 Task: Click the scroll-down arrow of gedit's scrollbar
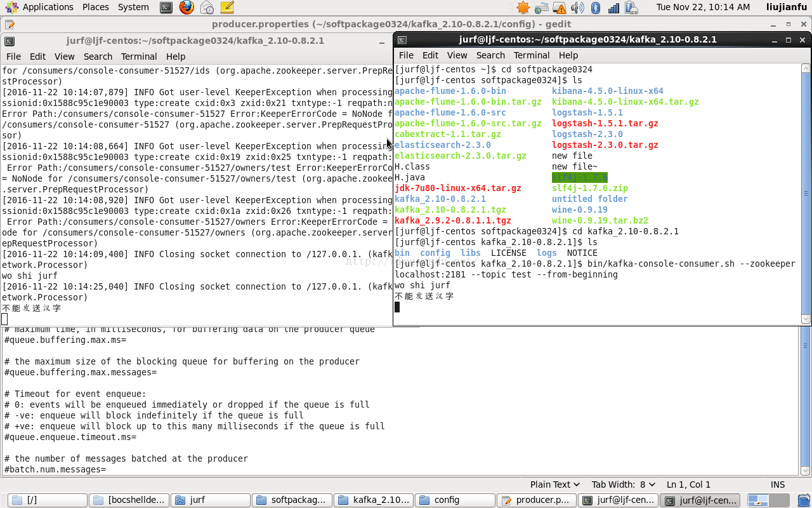806,471
